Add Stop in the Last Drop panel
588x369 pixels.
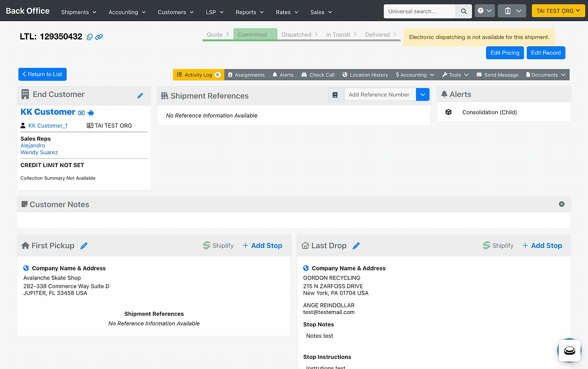542,246
